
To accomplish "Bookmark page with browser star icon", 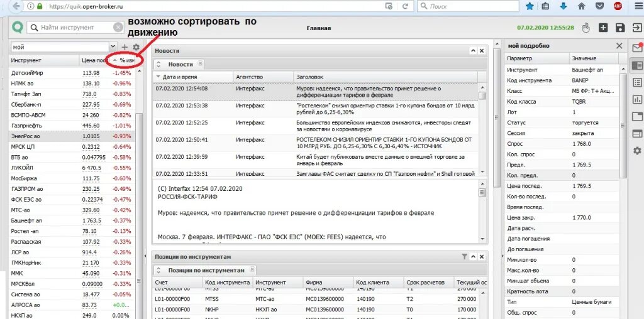I will tap(530, 6).
